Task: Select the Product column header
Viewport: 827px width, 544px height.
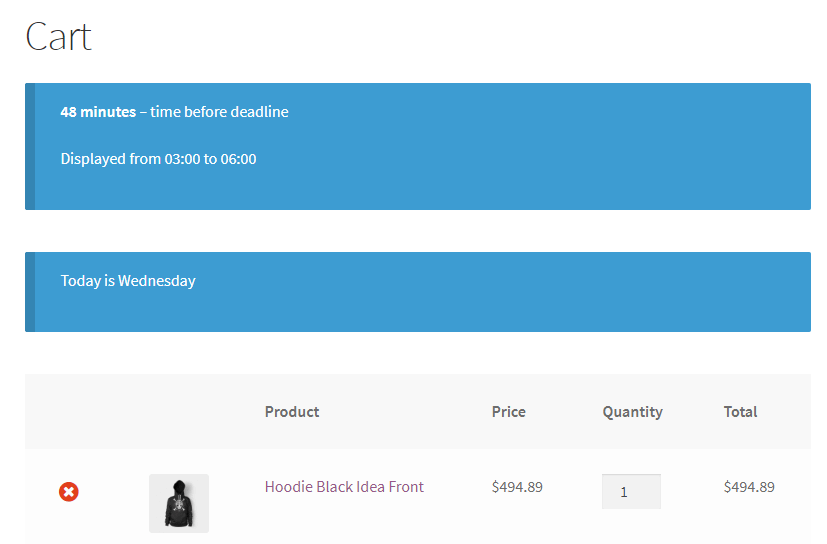Action: 292,412
